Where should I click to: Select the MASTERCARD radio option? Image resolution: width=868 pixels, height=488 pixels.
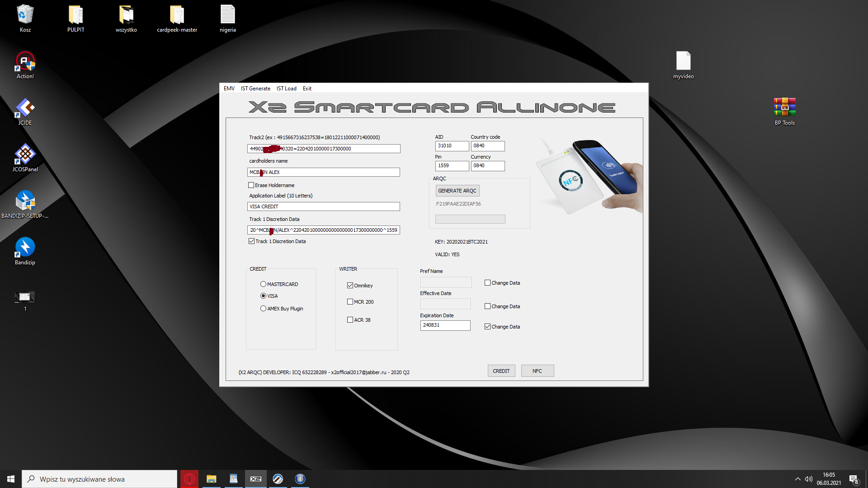[263, 284]
